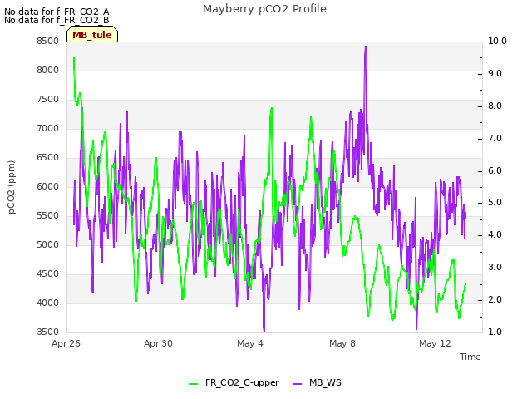Screen dimensions: 532x399
Task: Click the May 8 x-axis tick label
Action: point(342,343)
